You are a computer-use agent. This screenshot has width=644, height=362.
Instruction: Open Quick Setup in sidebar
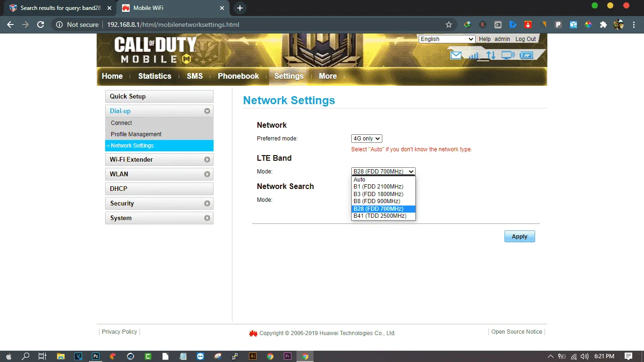click(x=159, y=96)
